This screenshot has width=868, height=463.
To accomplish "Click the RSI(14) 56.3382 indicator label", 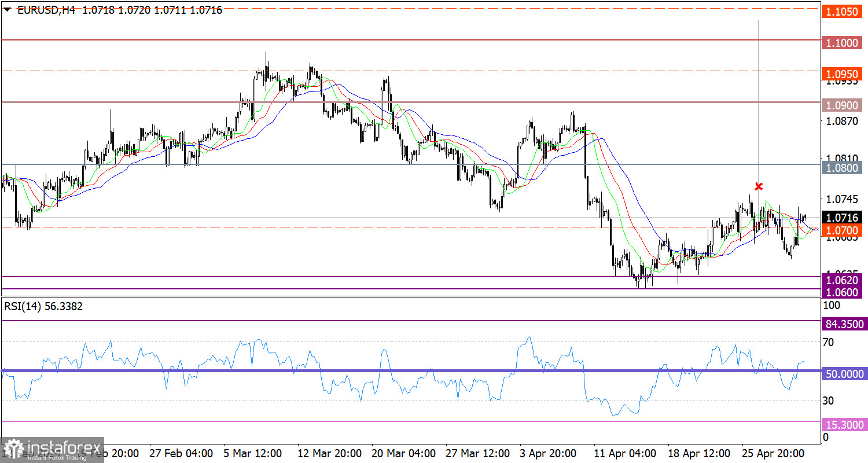I will pos(43,307).
